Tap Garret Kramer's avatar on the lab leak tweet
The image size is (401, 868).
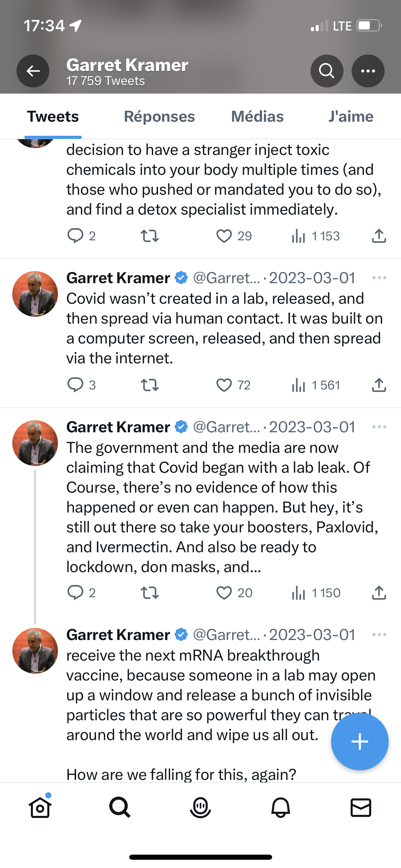coord(35,443)
